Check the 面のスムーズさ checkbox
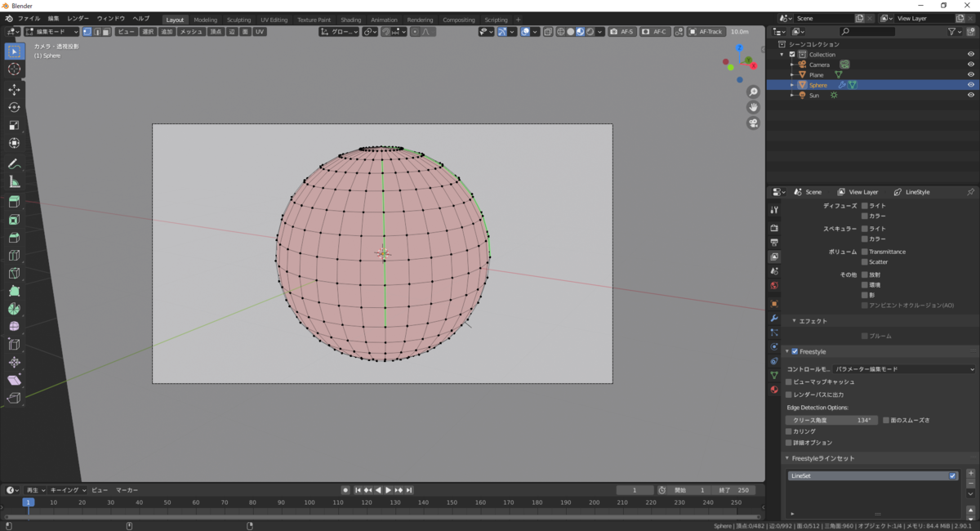Screen dimensions: 980x531 pyautogui.click(x=886, y=420)
